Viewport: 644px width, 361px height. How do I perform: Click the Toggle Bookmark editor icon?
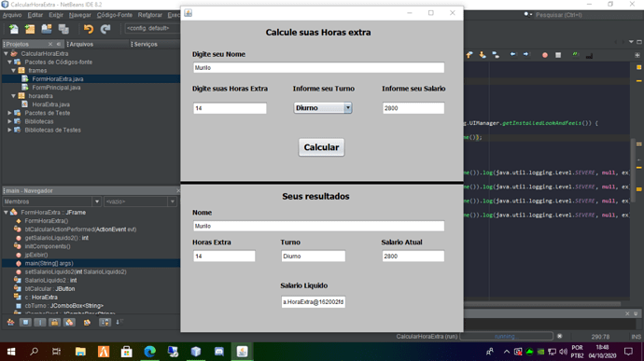(x=496, y=55)
